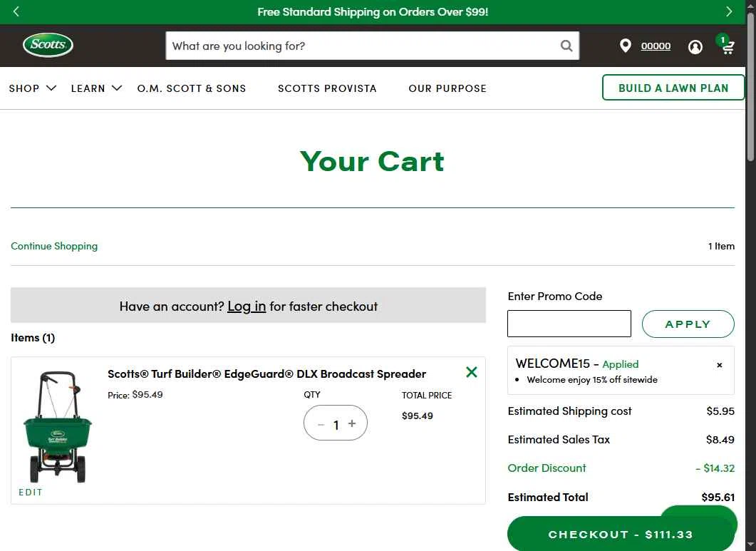Screen dimensions: 756x551
Task: Click the '1 Item' count text
Action: [721, 246]
